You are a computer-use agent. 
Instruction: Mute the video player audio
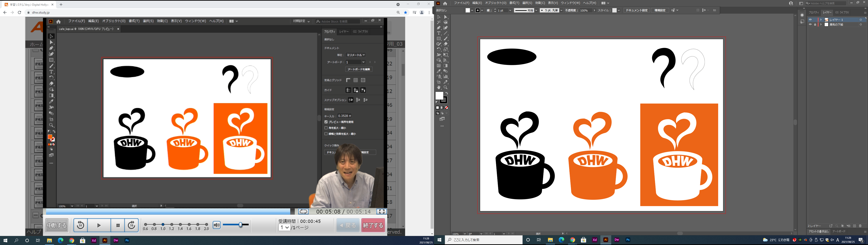click(217, 225)
